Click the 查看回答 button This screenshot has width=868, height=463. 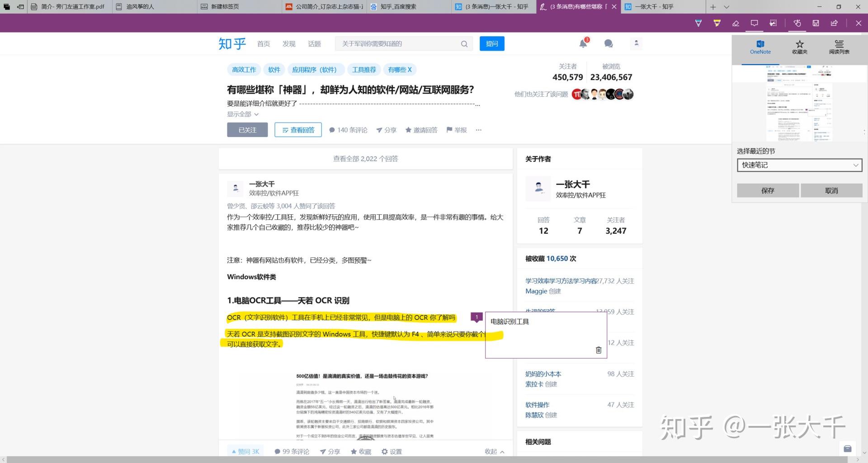tap(298, 130)
